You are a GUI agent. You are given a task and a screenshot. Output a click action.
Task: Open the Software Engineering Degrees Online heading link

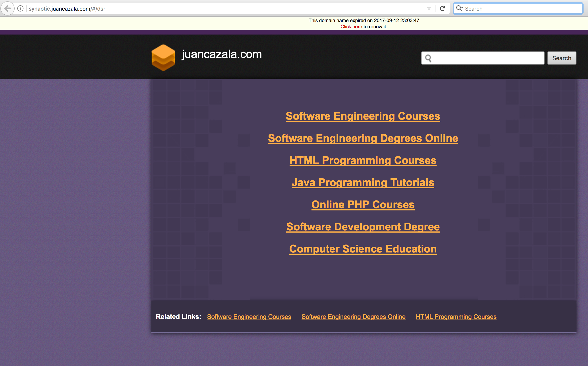(x=363, y=138)
